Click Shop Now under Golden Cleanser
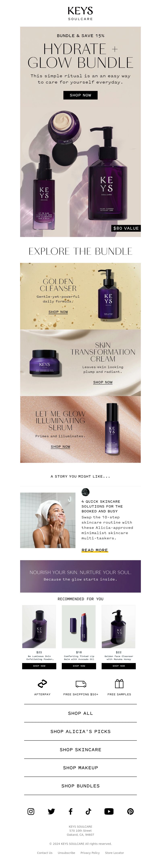 point(58,312)
